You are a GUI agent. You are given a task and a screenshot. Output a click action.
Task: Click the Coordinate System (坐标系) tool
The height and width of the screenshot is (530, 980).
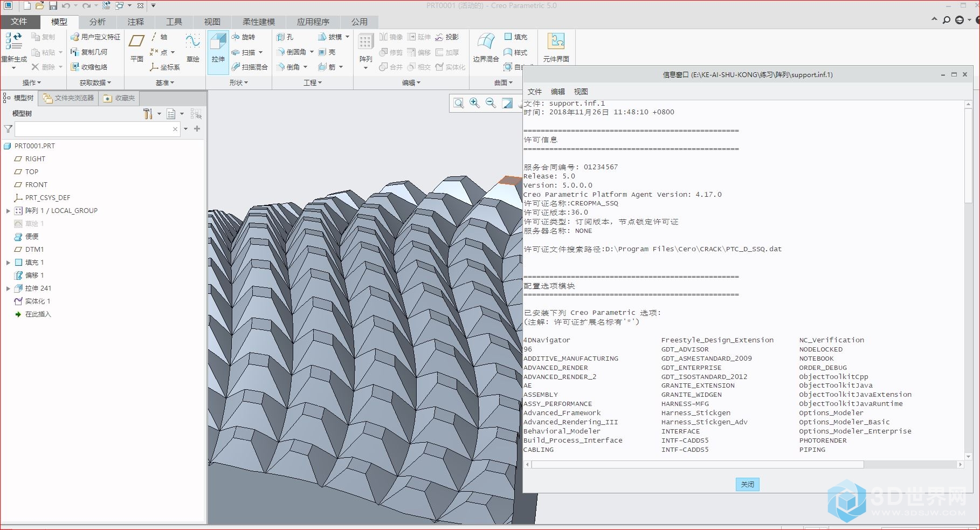(165, 67)
